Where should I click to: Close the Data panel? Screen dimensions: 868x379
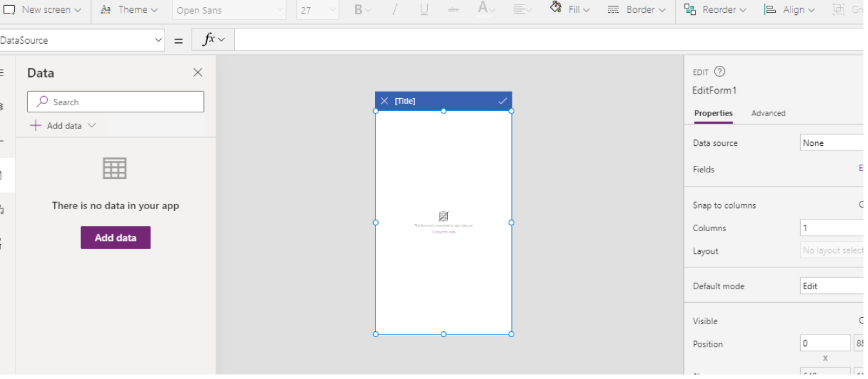[198, 72]
